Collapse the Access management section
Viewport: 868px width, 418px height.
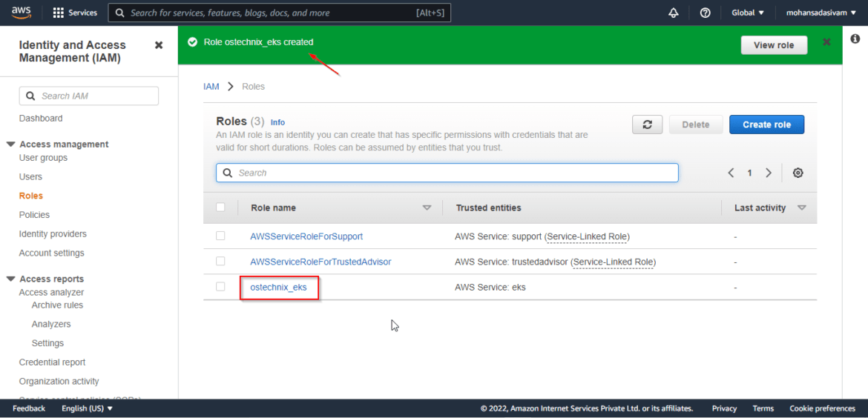point(10,145)
